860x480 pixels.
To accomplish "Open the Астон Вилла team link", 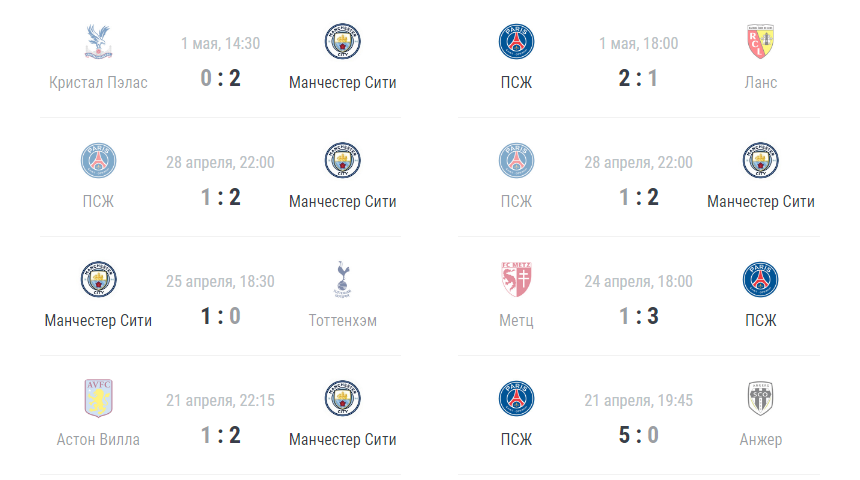I will tap(98, 439).
